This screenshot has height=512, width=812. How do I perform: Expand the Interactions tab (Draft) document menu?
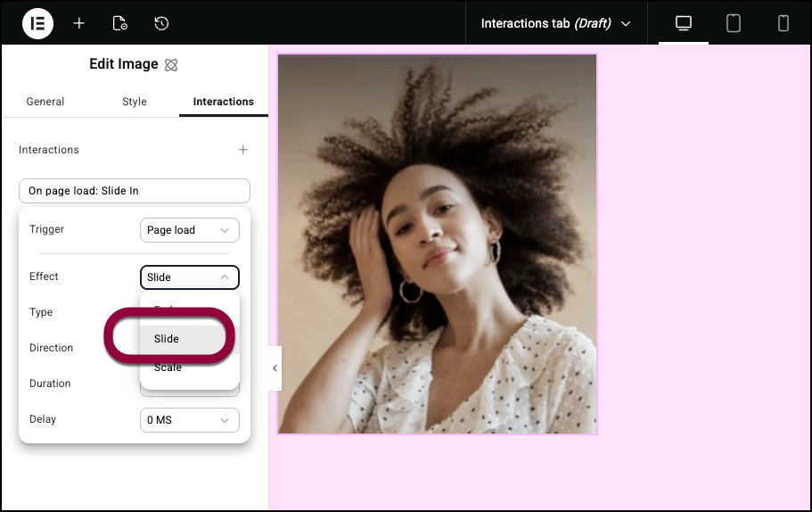[555, 23]
